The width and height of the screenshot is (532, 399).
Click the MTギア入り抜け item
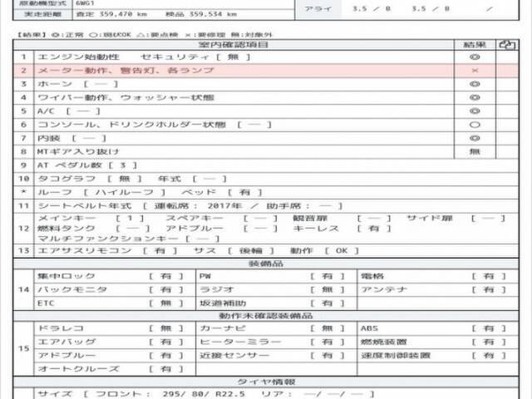click(x=78, y=151)
